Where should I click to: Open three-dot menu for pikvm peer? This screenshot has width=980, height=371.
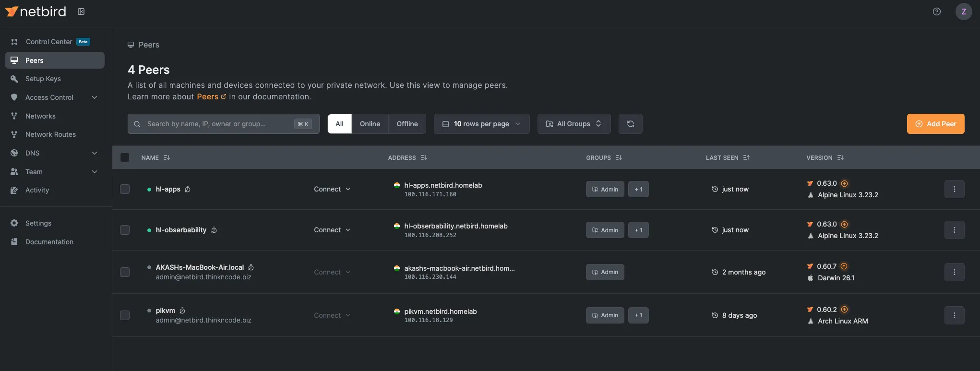click(x=954, y=315)
